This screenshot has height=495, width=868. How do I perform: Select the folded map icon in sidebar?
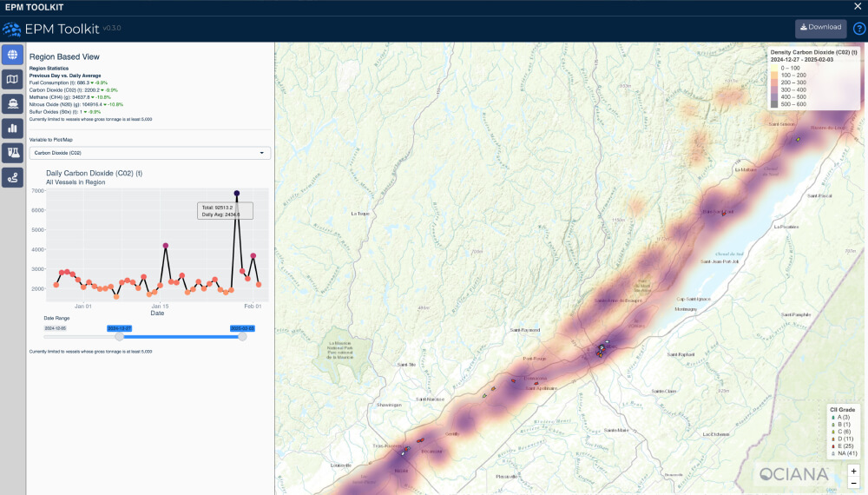pyautogui.click(x=12, y=80)
